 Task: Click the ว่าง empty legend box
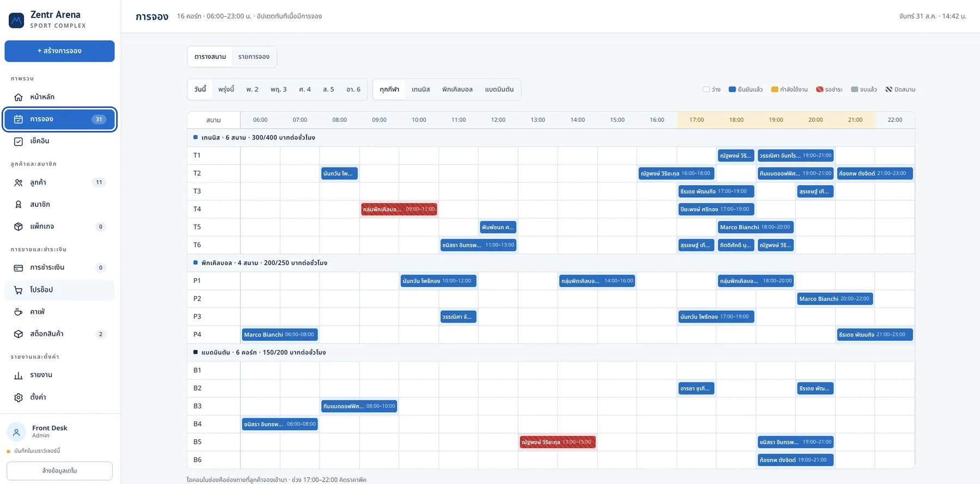(706, 89)
